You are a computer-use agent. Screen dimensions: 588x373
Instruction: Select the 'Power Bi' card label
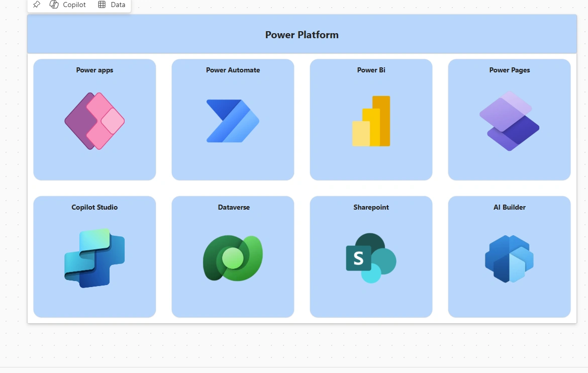click(371, 70)
